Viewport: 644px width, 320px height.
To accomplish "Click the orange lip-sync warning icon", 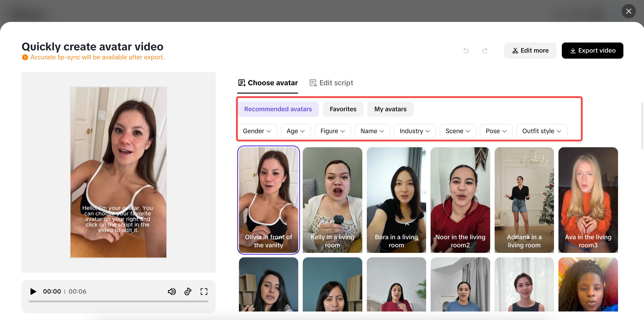I will 25,58.
